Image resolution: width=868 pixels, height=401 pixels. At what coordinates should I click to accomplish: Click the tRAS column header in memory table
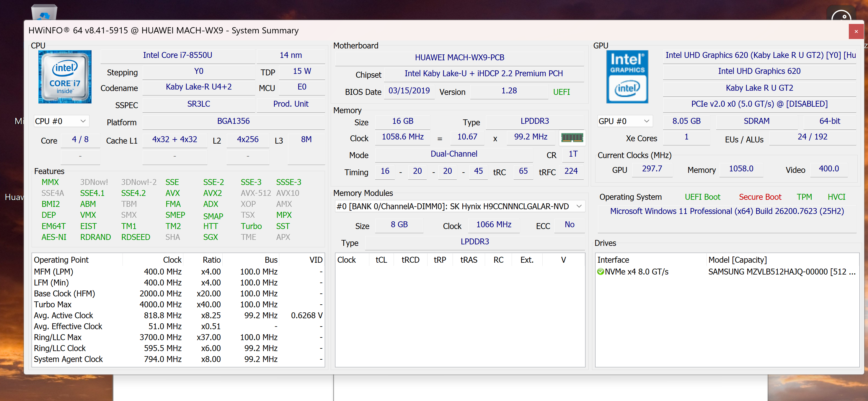click(x=469, y=260)
